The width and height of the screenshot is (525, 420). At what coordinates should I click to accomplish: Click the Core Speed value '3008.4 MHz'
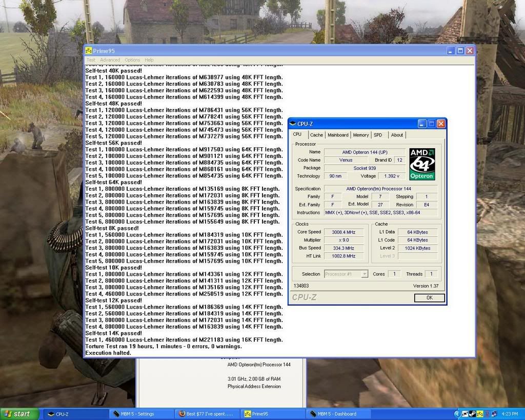pyautogui.click(x=344, y=232)
